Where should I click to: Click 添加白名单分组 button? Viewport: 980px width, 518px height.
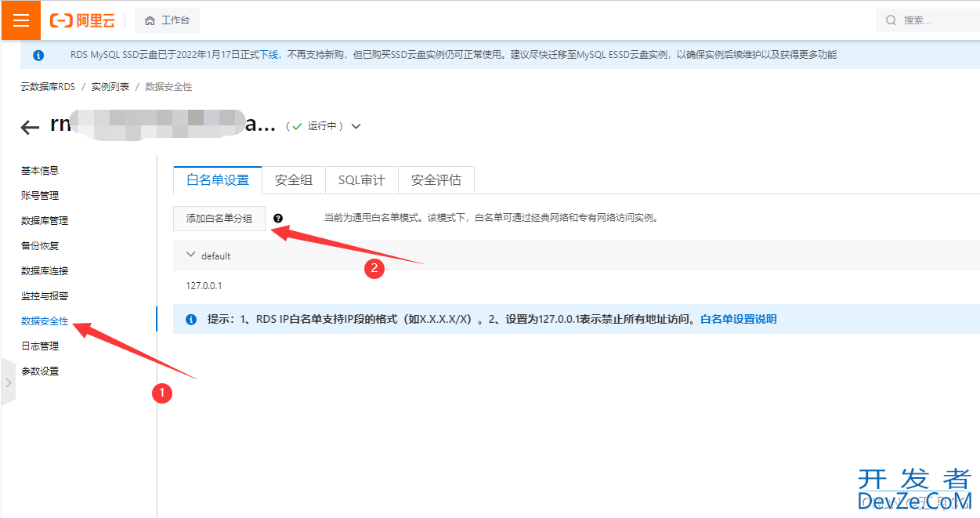[219, 219]
